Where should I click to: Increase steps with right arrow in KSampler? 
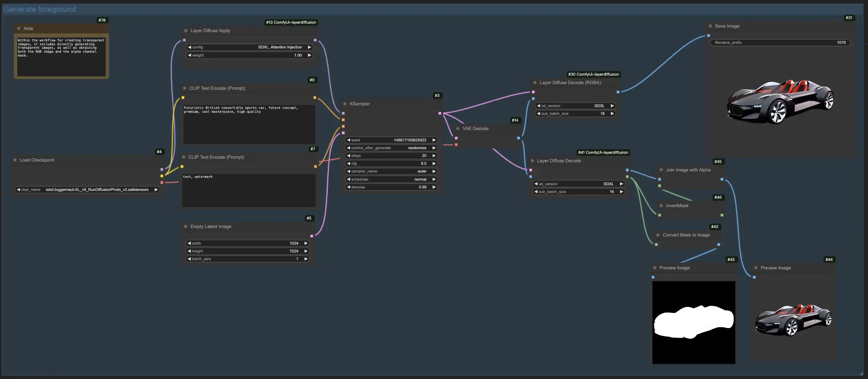tap(434, 156)
